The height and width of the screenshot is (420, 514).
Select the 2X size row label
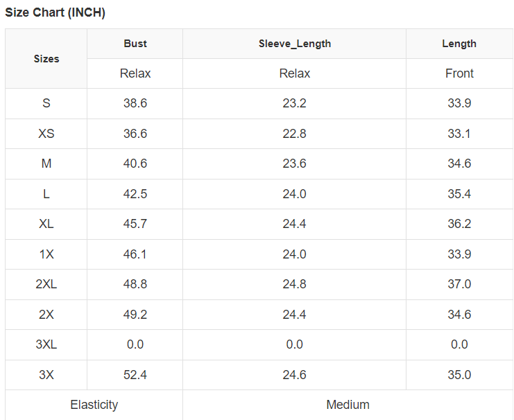tap(46, 315)
